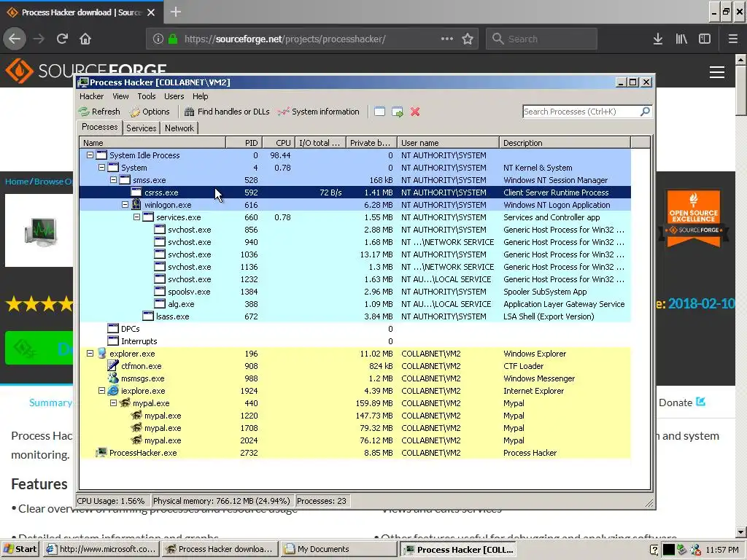747x560 pixels.
Task: Click the Home breadcrumb link on SourceForge
Action: coord(17,181)
